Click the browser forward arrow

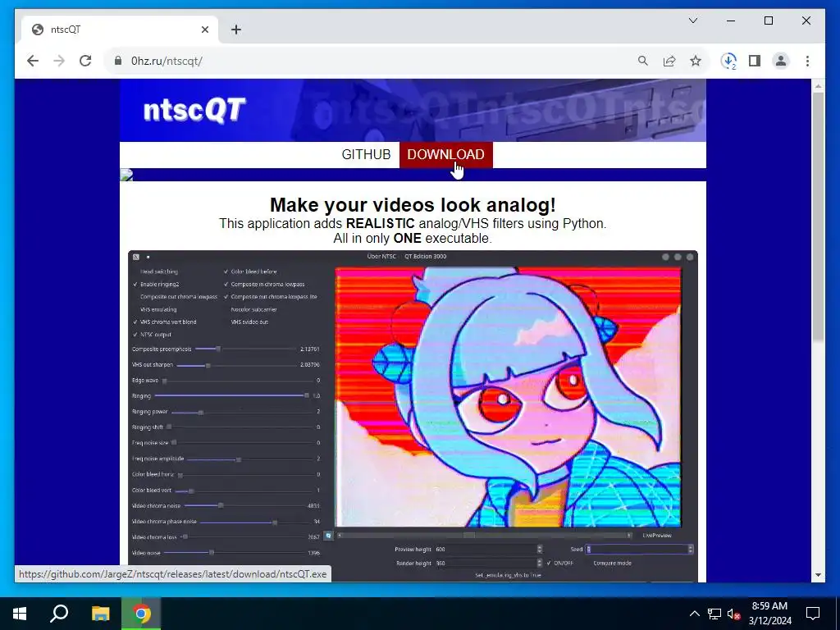click(x=59, y=61)
